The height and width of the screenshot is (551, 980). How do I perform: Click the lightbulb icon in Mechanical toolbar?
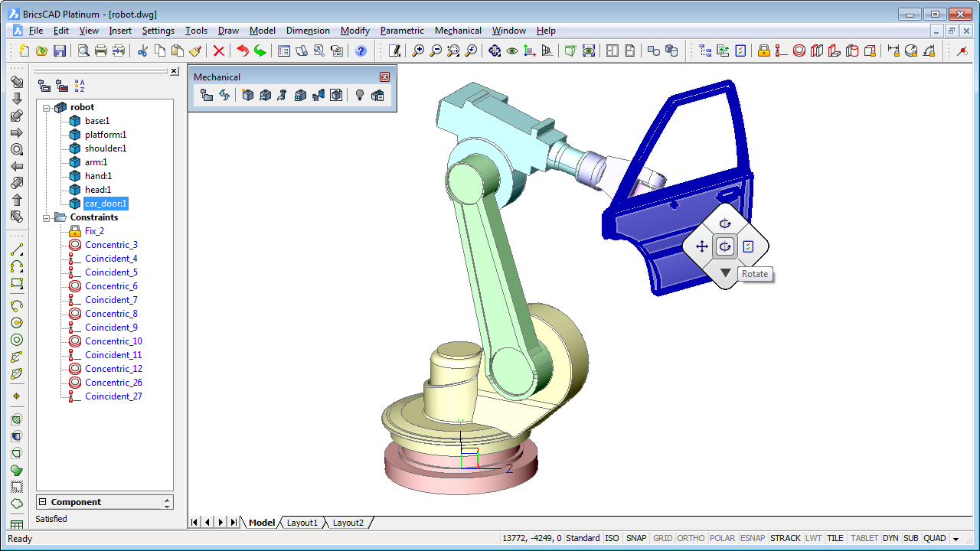pyautogui.click(x=359, y=95)
